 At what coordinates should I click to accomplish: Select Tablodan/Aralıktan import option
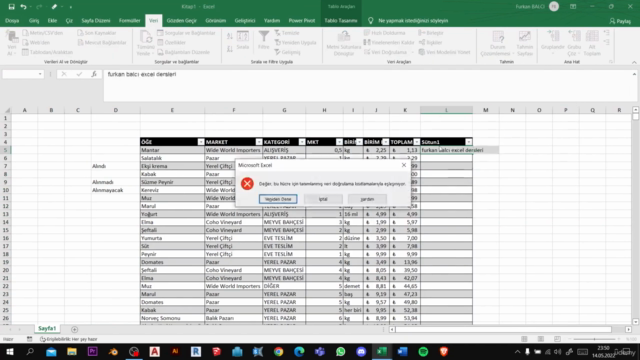[x=47, y=52]
